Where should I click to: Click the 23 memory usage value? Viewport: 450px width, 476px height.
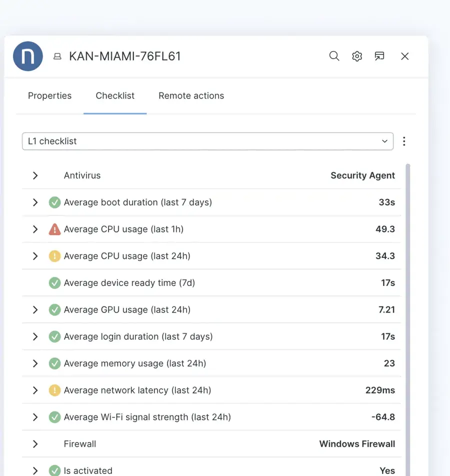(x=389, y=363)
